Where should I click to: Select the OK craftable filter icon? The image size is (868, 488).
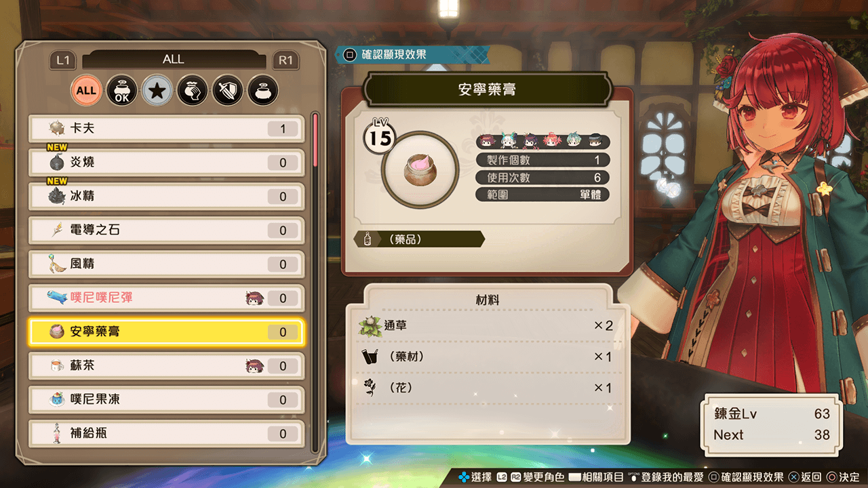[x=121, y=90]
